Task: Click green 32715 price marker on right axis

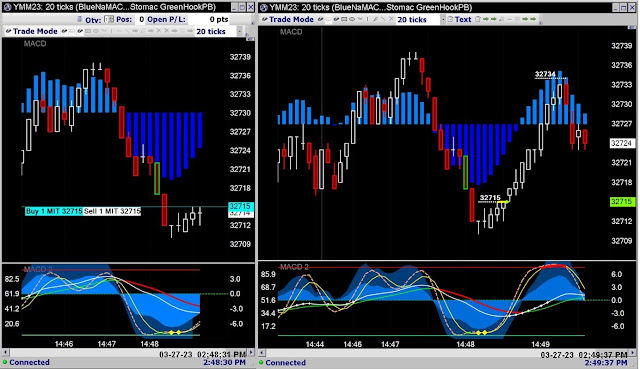Action: [621, 202]
